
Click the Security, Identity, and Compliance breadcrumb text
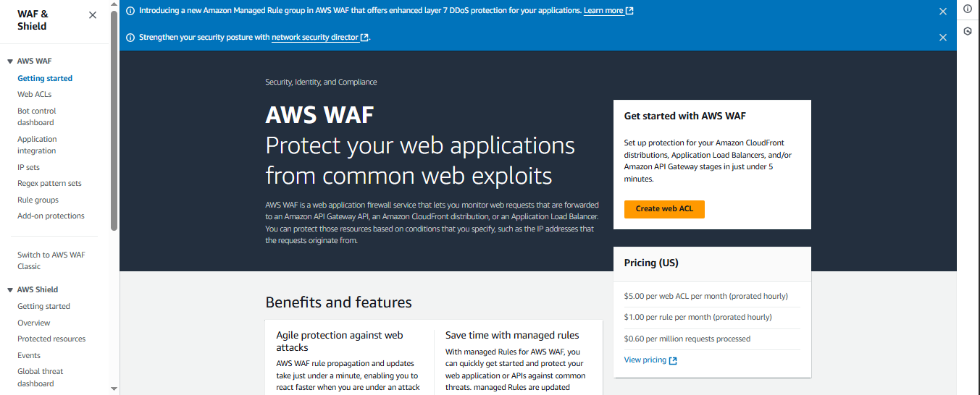321,82
